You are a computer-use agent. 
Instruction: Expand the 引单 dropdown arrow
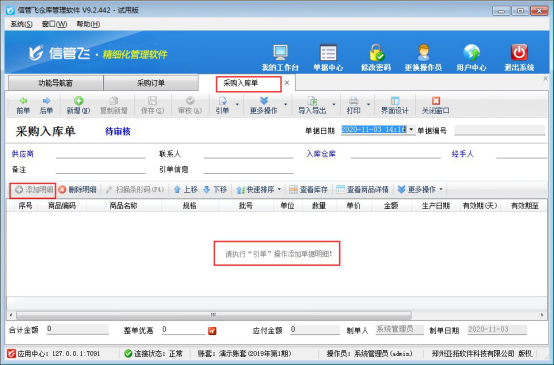pyautogui.click(x=237, y=105)
